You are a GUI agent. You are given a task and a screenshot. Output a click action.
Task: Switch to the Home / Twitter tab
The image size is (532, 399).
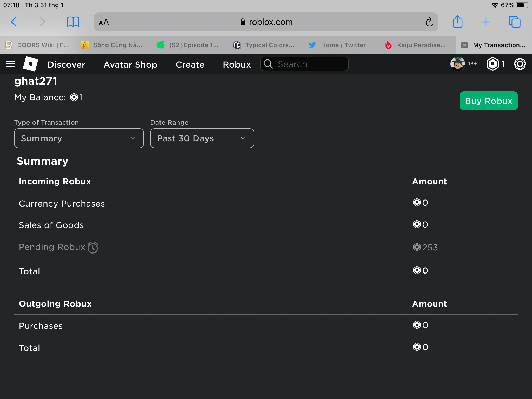[342, 45]
